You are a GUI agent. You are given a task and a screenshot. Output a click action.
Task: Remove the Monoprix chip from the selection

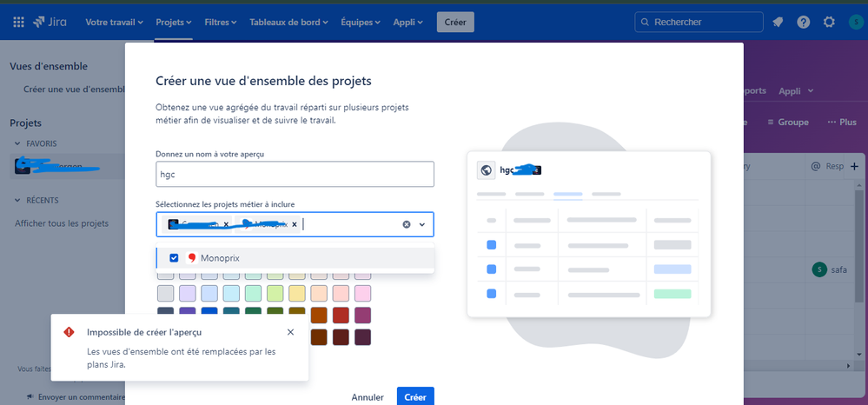coord(295,224)
